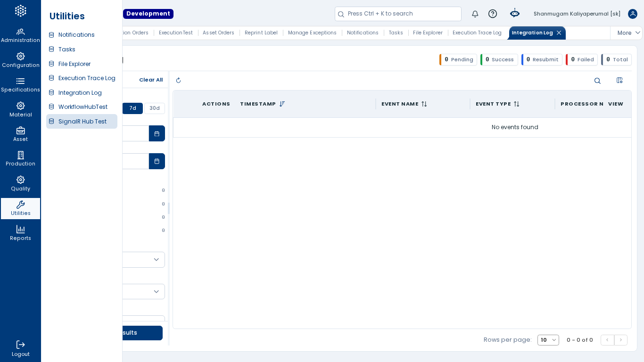Open Execution Trace Log in Utilities menu
The image size is (644, 362).
[x=82, y=78]
